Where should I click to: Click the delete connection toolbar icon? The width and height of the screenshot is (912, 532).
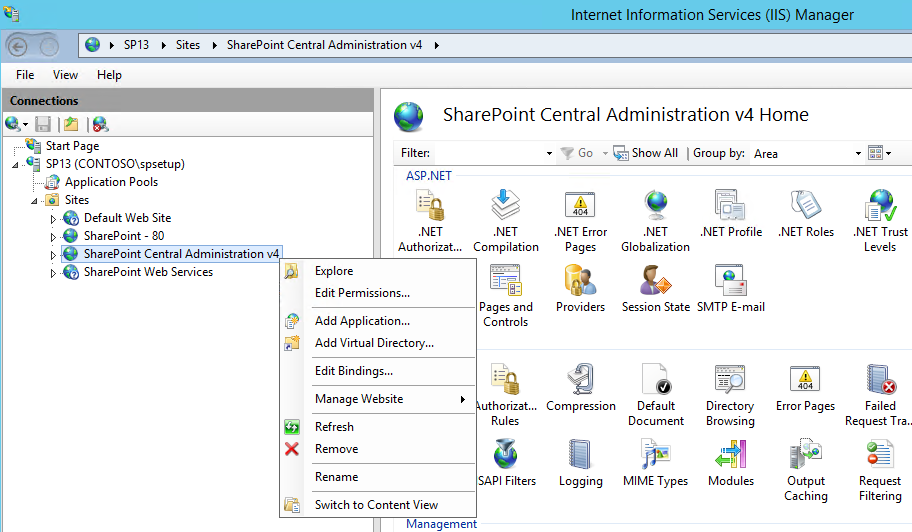pos(100,124)
